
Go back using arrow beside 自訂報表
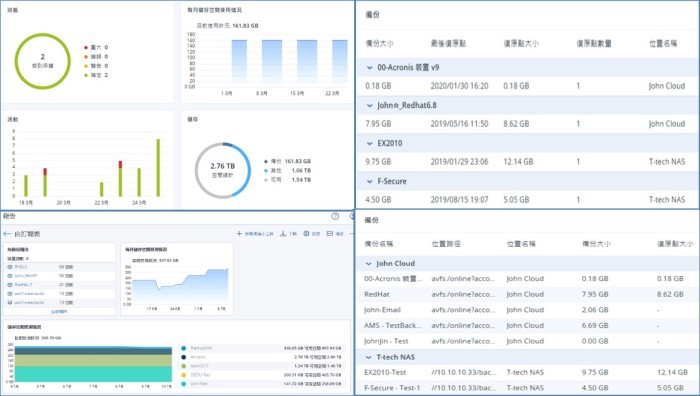[x=7, y=234]
